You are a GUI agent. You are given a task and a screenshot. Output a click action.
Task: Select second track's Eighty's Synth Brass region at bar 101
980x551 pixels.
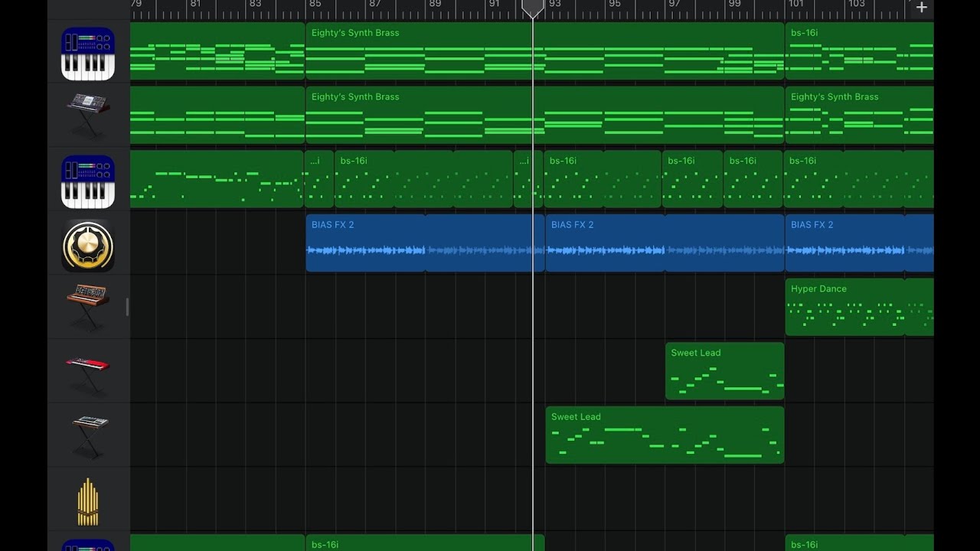click(859, 115)
